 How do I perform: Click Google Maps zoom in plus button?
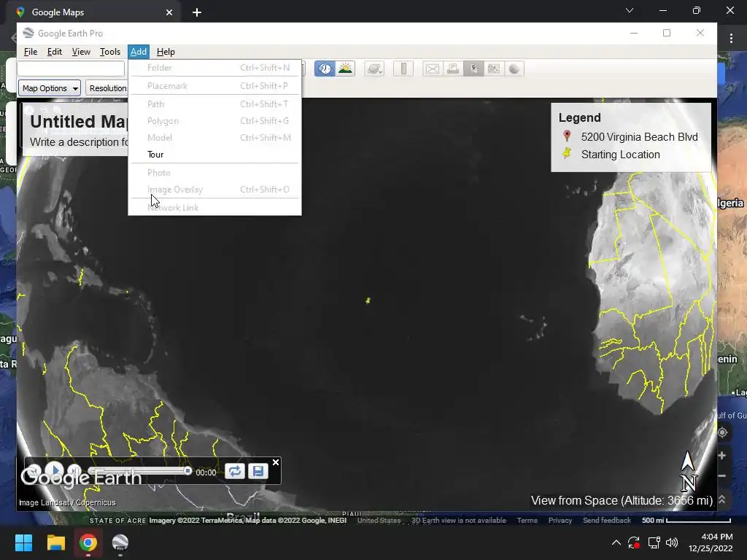click(722, 456)
